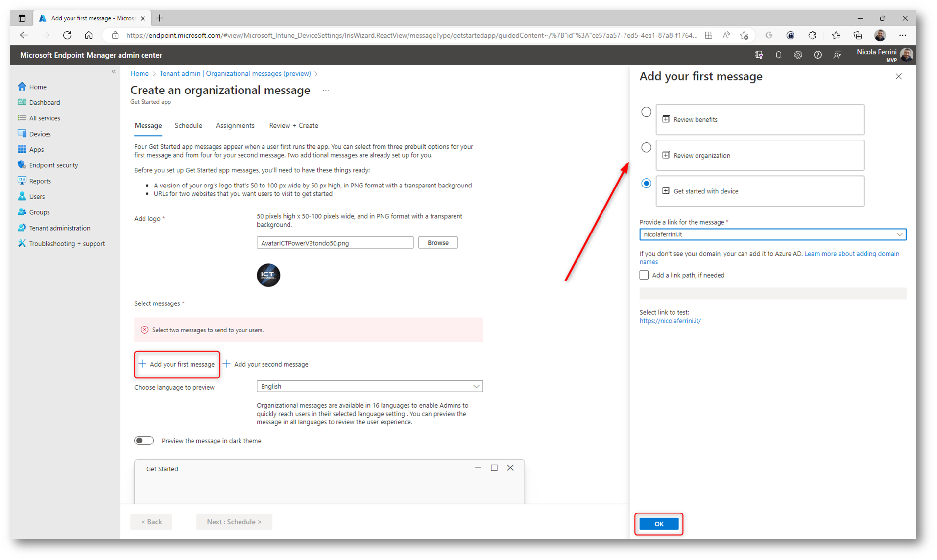
Task: Add page to favorites star
Action: (x=744, y=35)
